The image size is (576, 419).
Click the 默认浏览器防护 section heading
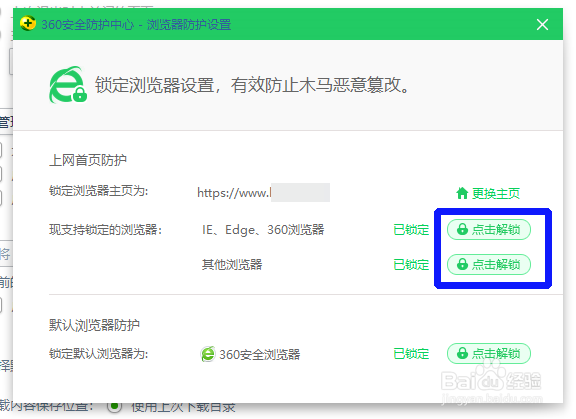click(x=94, y=325)
